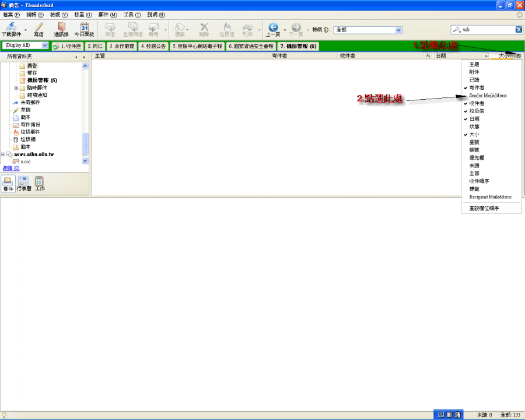The width and height of the screenshot is (525, 420).
Task: Open the 工具 menu in menu bar
Action: (131, 14)
